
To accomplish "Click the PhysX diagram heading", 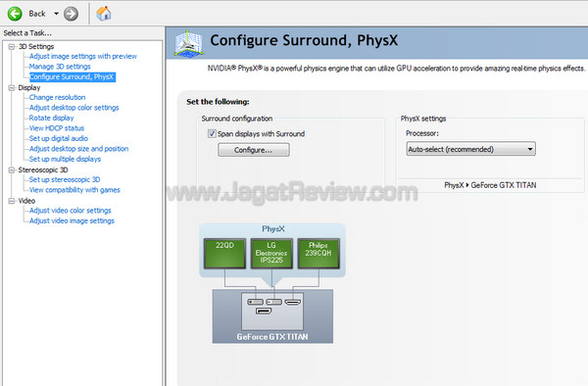I will tap(273, 229).
